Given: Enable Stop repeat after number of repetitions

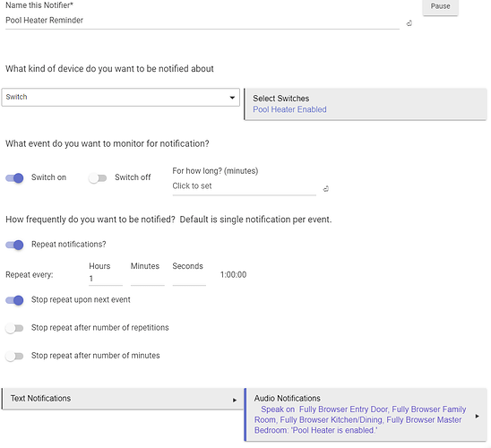Looking at the screenshot, I should (x=14, y=328).
